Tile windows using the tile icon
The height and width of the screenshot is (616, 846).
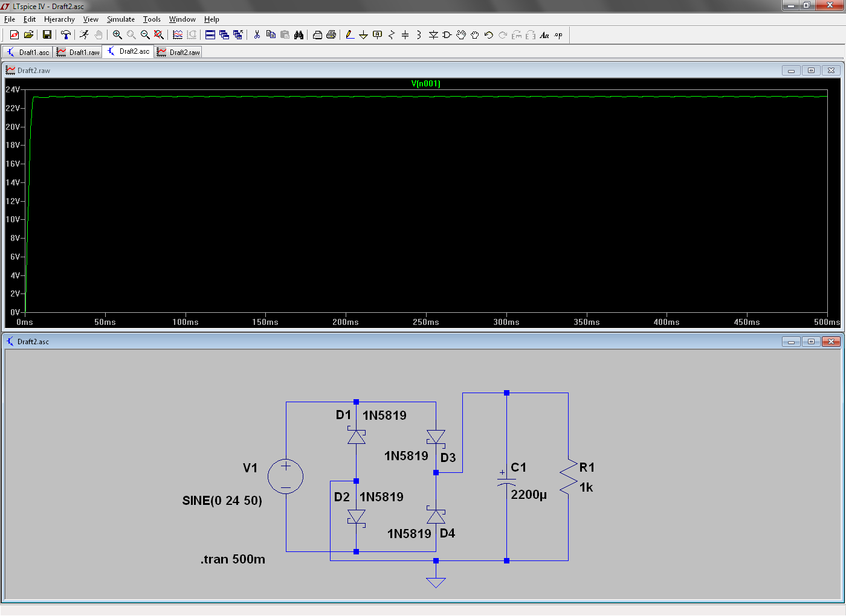point(210,35)
